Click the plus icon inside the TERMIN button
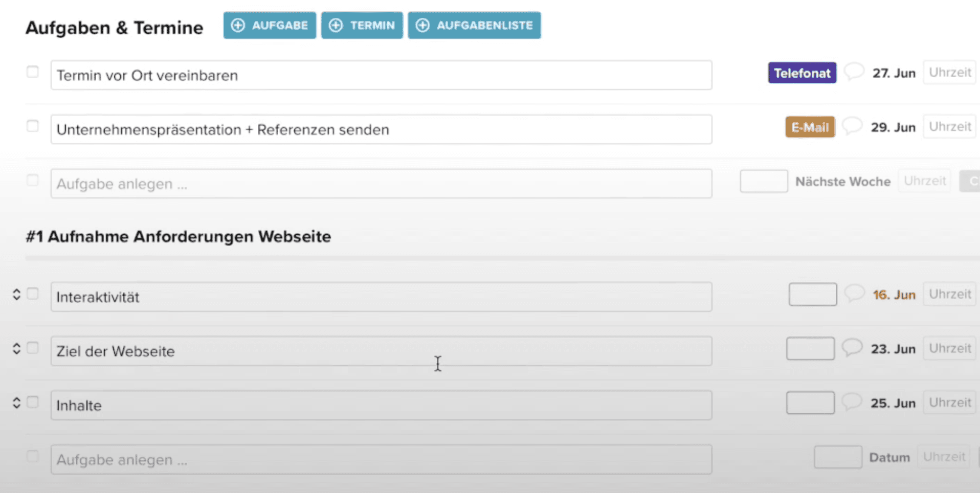This screenshot has width=980, height=493. (x=336, y=25)
